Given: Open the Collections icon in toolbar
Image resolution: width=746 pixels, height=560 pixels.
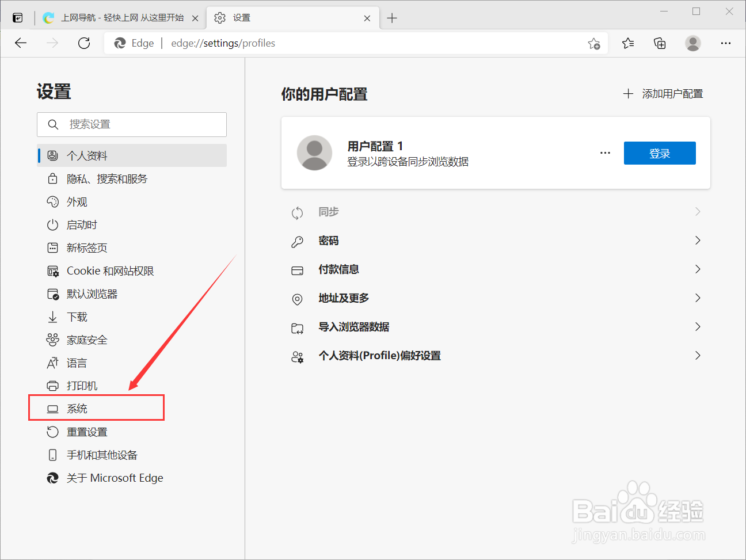Looking at the screenshot, I should coord(660,43).
